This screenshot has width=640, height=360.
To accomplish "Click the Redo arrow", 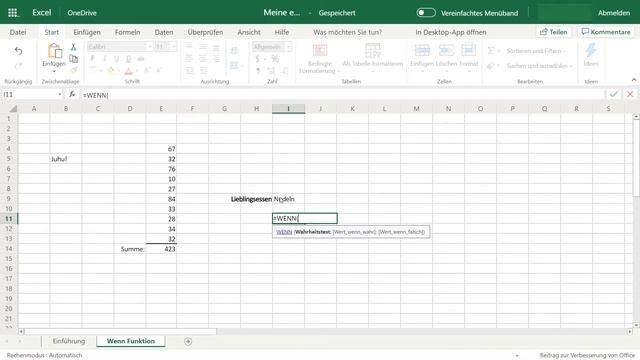I will tap(18, 66).
